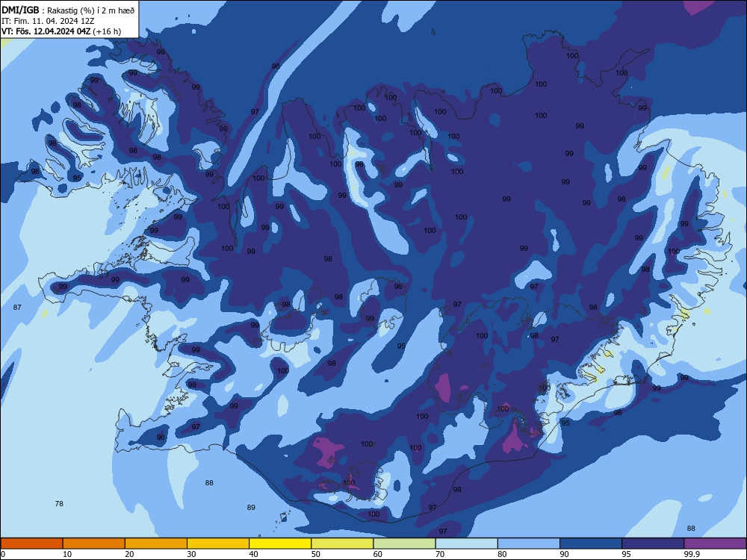Screen dimensions: 747x560
Task: Click the "50" tick label in the color scale
Action: pos(316,554)
